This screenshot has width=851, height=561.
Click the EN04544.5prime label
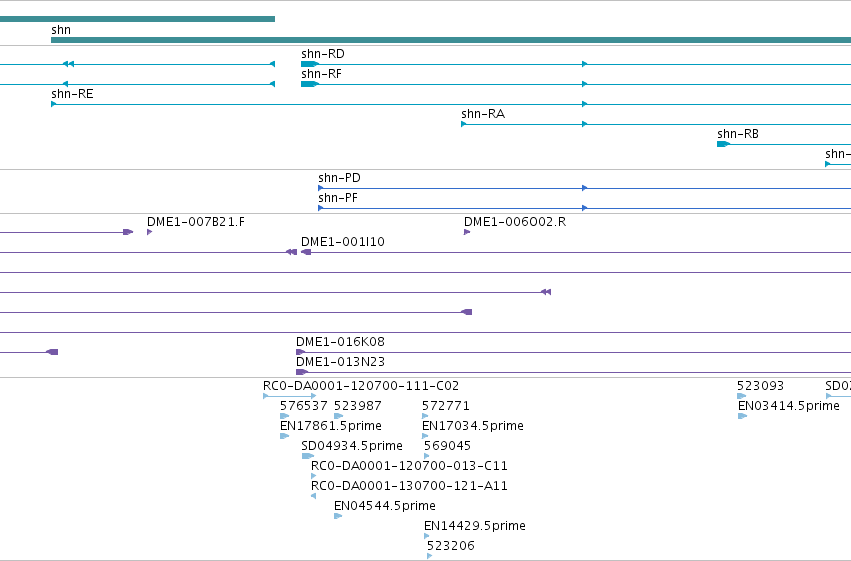point(385,506)
